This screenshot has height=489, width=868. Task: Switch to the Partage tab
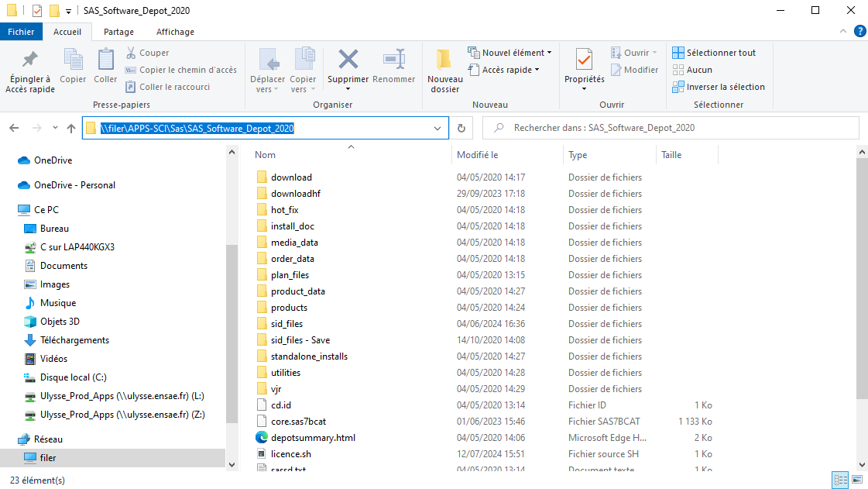[118, 32]
